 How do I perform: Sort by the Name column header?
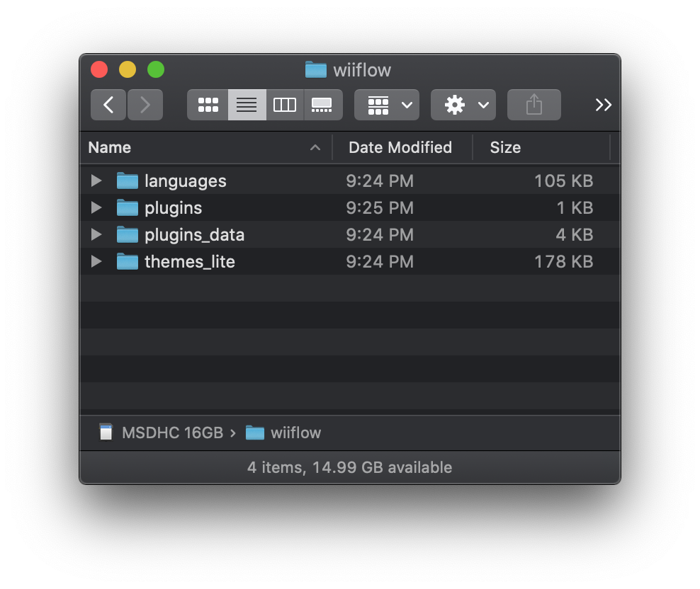(205, 148)
